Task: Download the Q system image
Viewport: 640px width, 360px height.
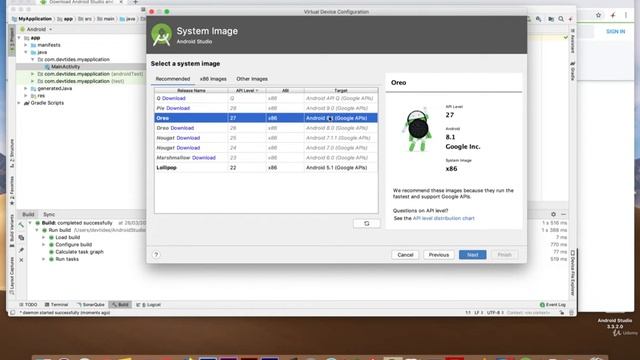Action: click(x=174, y=98)
